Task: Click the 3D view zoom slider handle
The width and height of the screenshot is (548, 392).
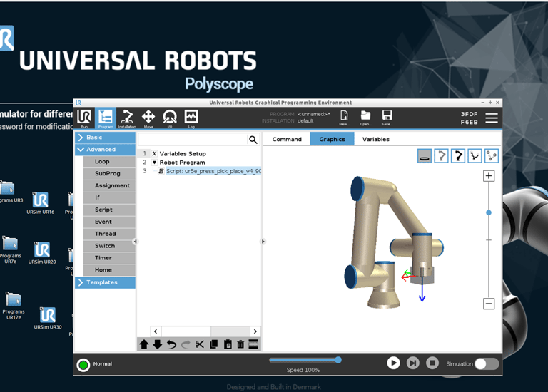Action: click(489, 212)
